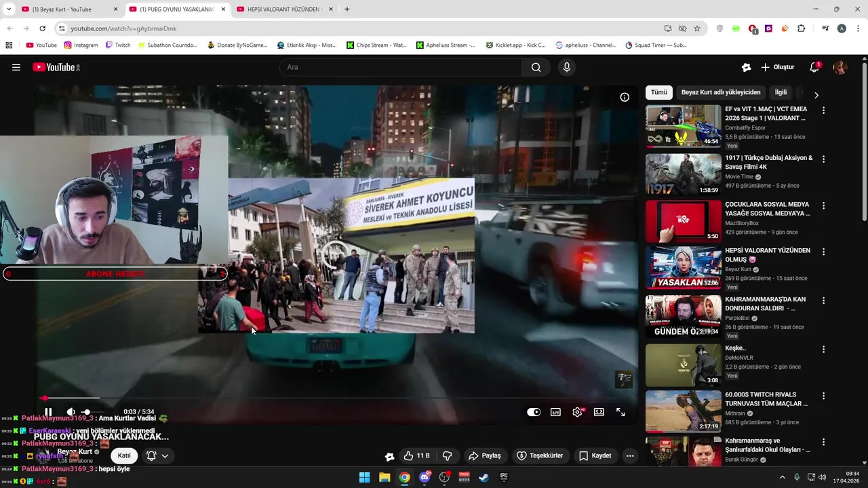Select the Tümü filter chip

(x=659, y=92)
